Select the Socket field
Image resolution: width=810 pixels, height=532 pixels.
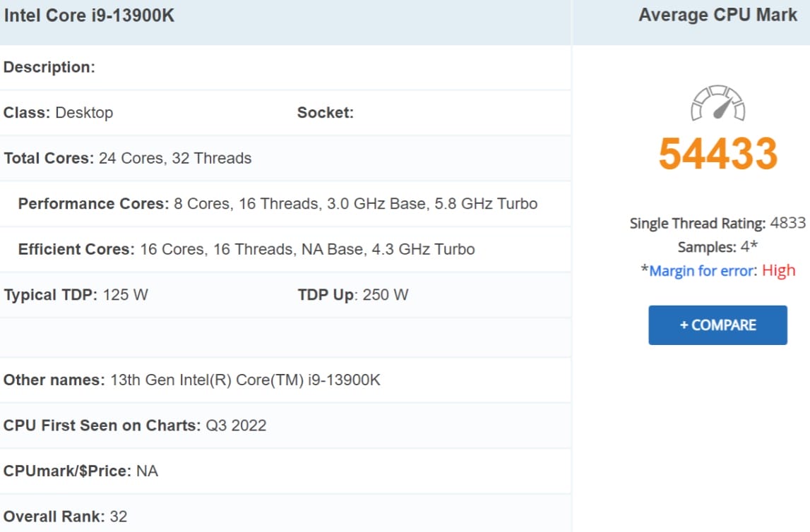click(x=326, y=112)
